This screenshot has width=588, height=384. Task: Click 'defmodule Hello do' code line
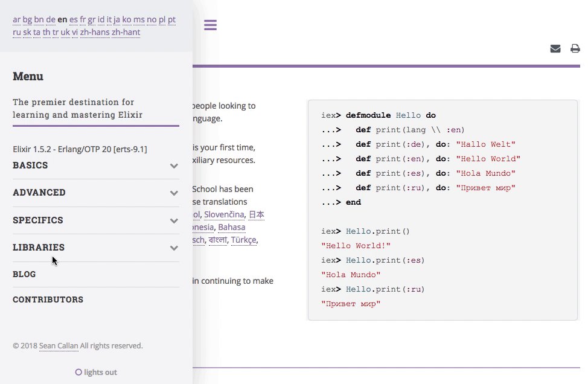coord(379,115)
